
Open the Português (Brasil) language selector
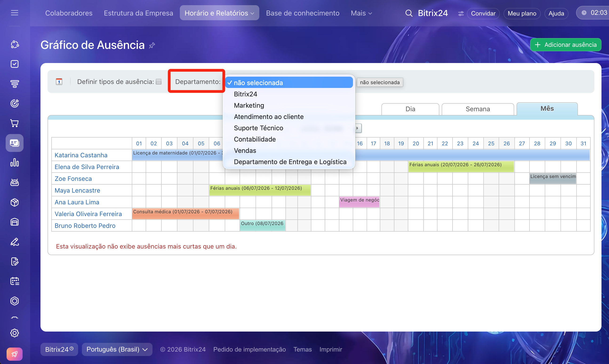pyautogui.click(x=117, y=349)
